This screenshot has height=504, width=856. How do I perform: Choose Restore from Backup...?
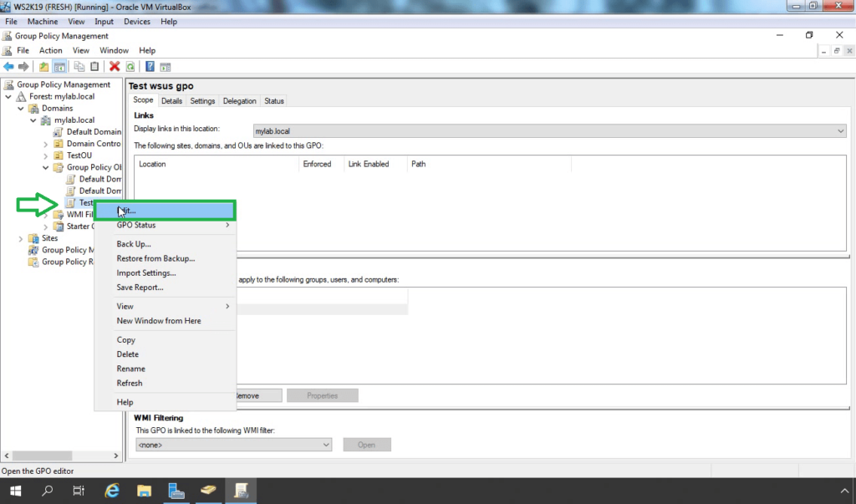[x=165, y=258]
